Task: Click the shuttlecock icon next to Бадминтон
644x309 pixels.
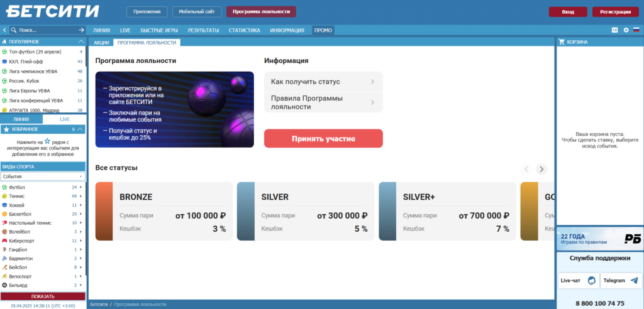Action: pos(4,259)
